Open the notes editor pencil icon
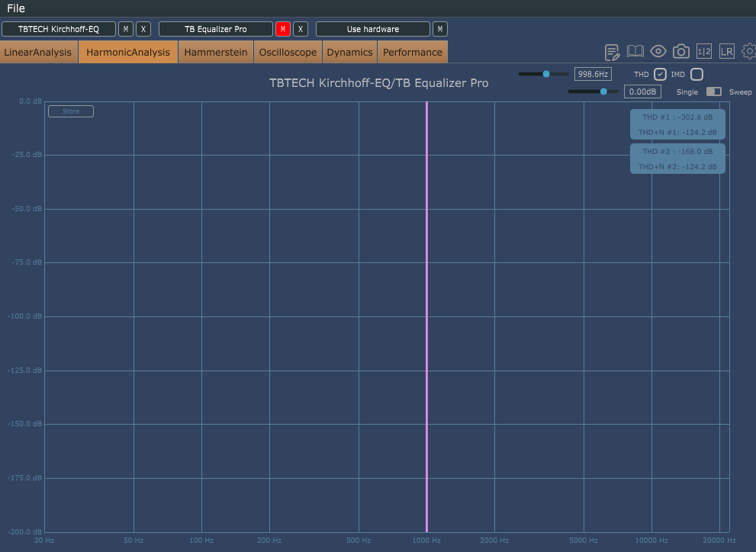Viewport: 756px width, 552px height. pyautogui.click(x=612, y=52)
